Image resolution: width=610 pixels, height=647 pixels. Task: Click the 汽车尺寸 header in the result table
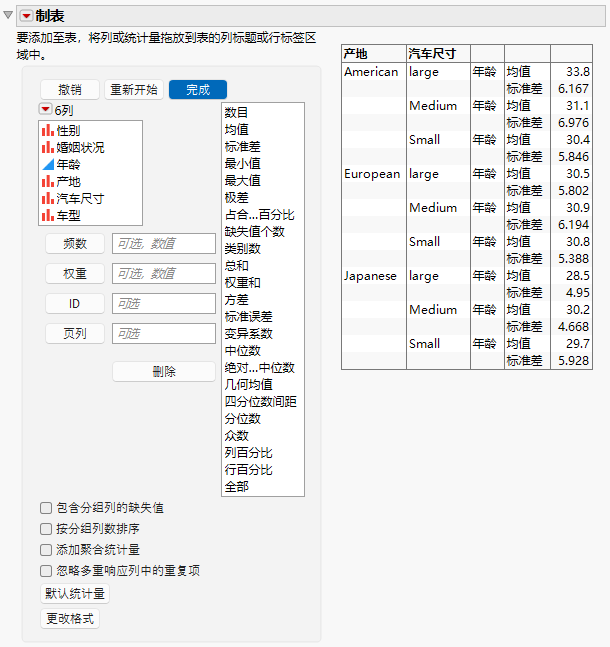tap(432, 54)
